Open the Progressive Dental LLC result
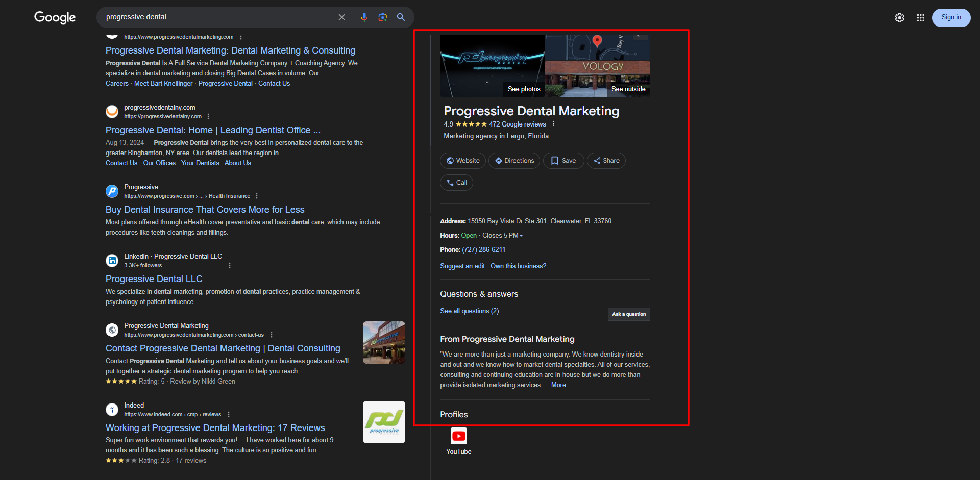Screen dimensions: 980x480 tap(154, 279)
